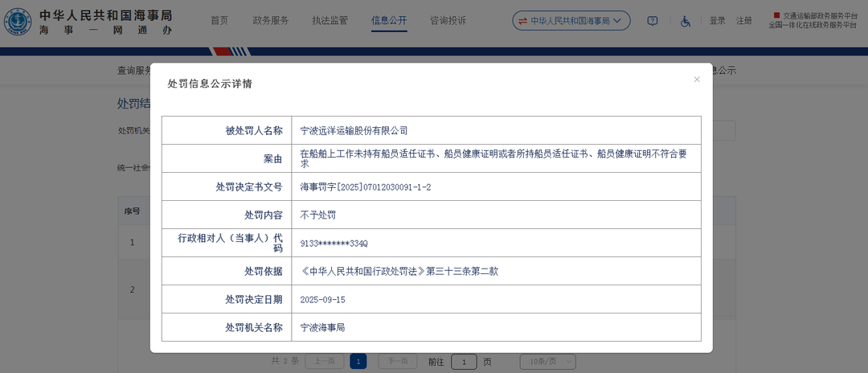This screenshot has height=373, width=868.
Task: Open the 咨询投诉 navigation item
Action: pos(448,21)
